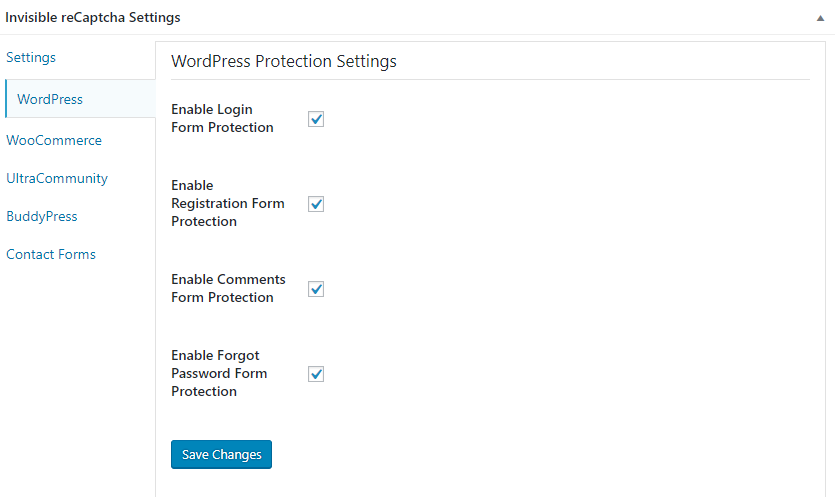Click blank header bar space beside panel title

click(x=500, y=18)
